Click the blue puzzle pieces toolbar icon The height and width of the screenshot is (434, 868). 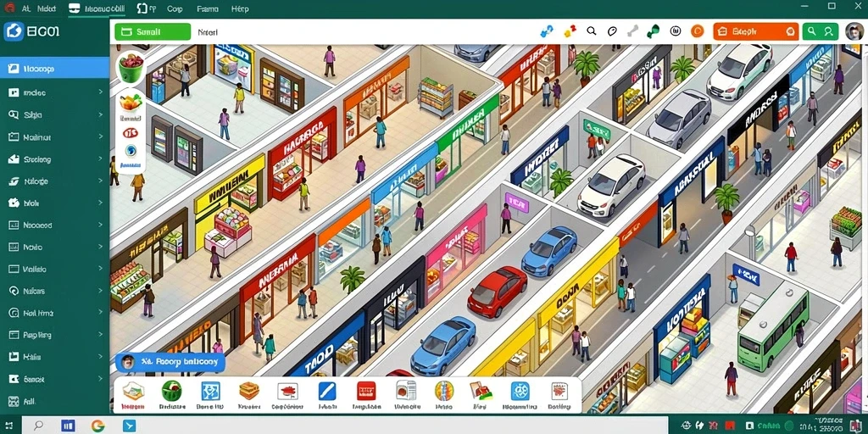pyautogui.click(x=547, y=31)
